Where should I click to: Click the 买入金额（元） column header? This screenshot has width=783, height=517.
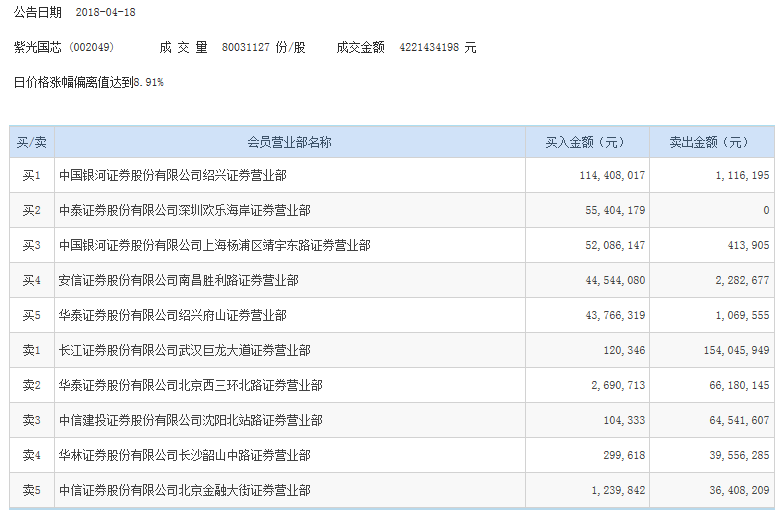(585, 142)
